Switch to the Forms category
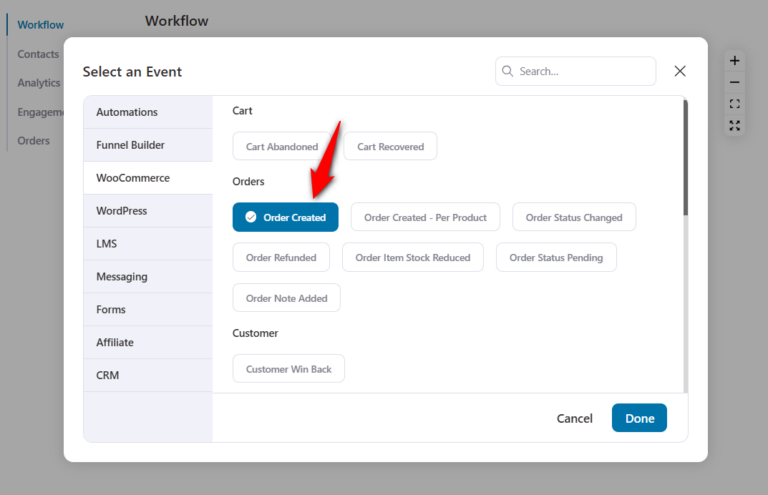The image size is (768, 495). coord(148,309)
